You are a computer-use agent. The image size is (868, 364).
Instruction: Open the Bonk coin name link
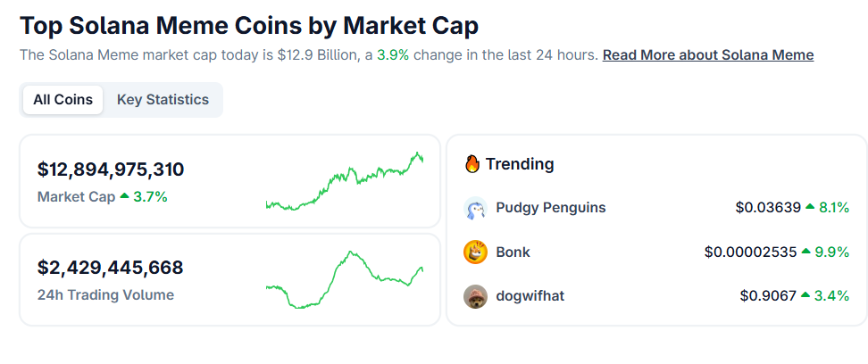513,252
